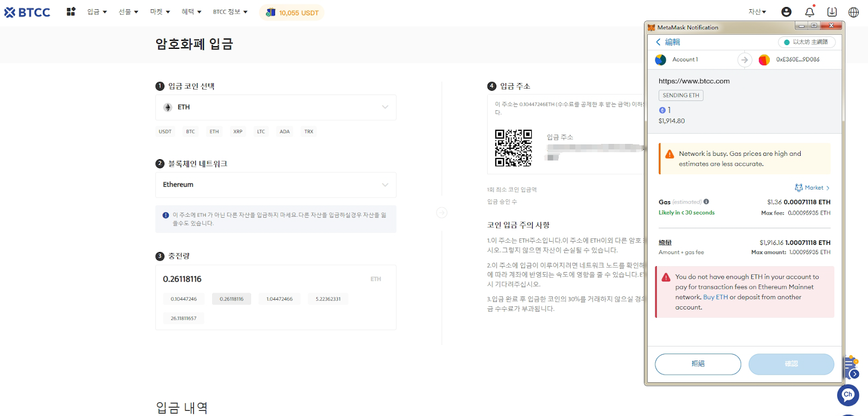Screen dimensions: 868x416
Task: Open the language globe icon
Action: (x=853, y=12)
